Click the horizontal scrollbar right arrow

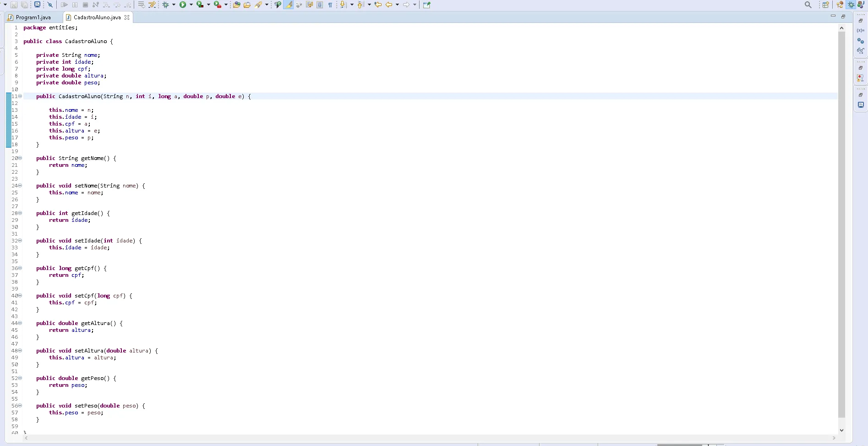pyautogui.click(x=834, y=438)
